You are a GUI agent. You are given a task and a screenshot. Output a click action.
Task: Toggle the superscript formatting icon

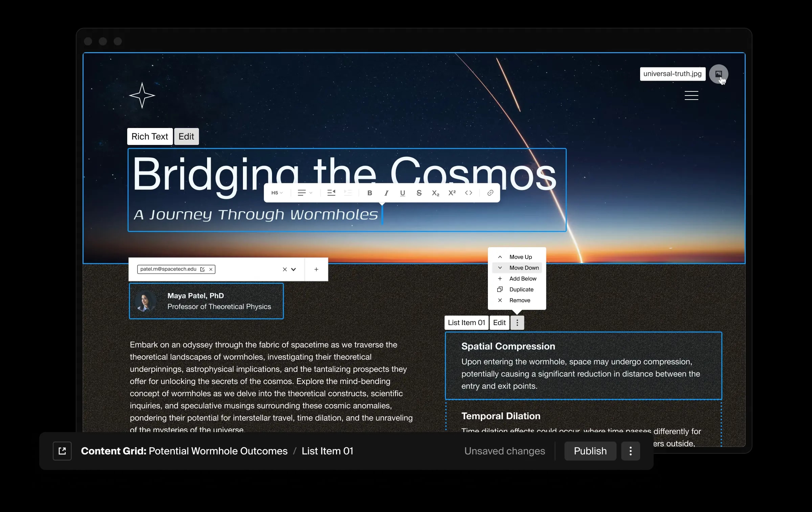coord(451,192)
